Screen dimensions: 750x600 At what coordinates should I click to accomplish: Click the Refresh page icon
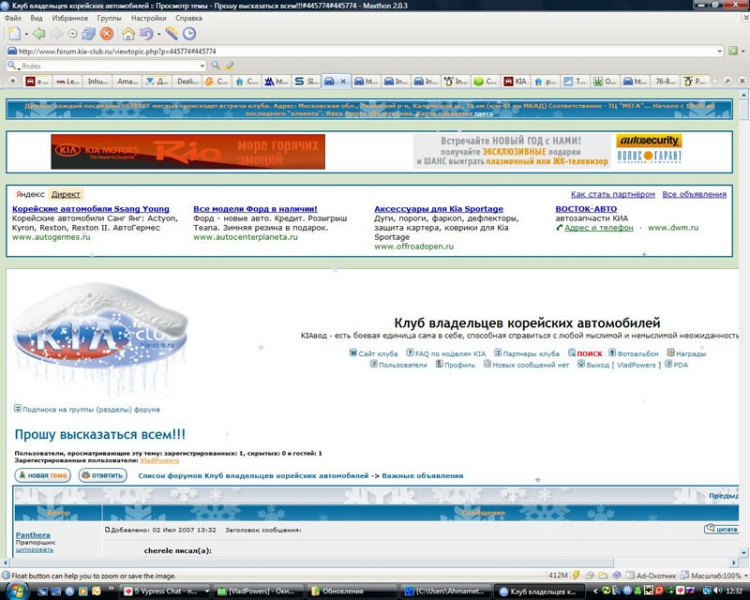point(89,33)
